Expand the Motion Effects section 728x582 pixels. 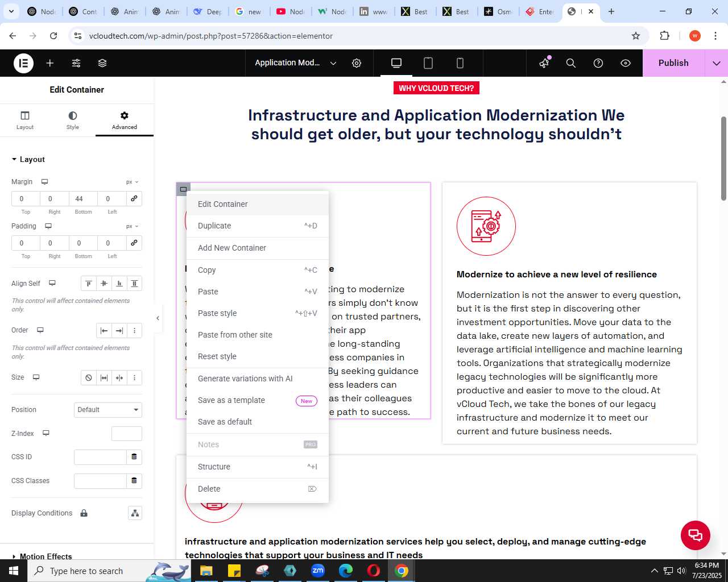click(42, 556)
